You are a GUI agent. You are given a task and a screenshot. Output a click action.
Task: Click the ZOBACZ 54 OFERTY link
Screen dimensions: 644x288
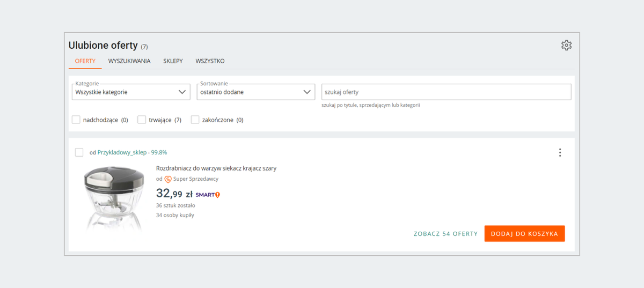[x=445, y=234]
